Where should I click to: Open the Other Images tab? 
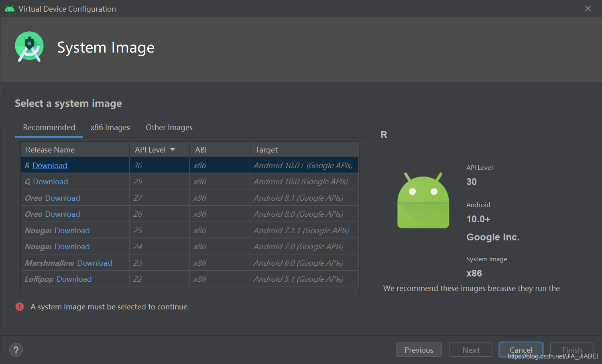pyautogui.click(x=169, y=127)
